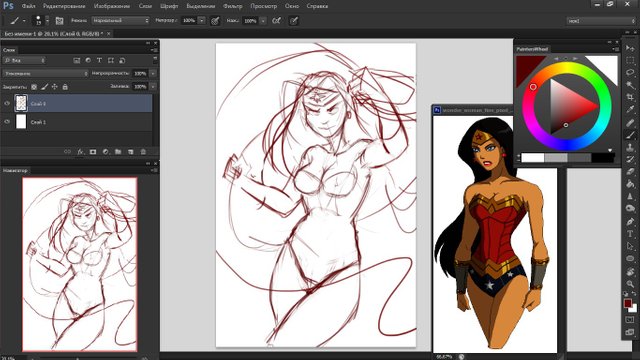This screenshot has width=640, height=360.
Task: Delete layer with the trash icon
Action: coord(143,152)
